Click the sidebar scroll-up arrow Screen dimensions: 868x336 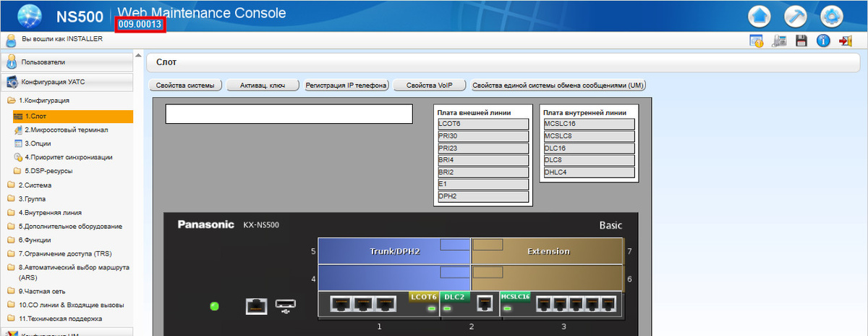[x=138, y=55]
